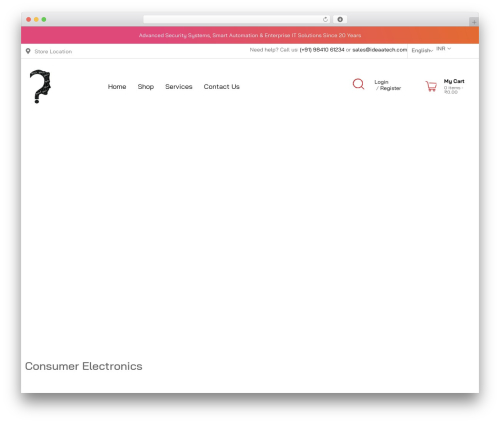500x423 pixels.
Task: Open the search magnifier icon
Action: (358, 84)
